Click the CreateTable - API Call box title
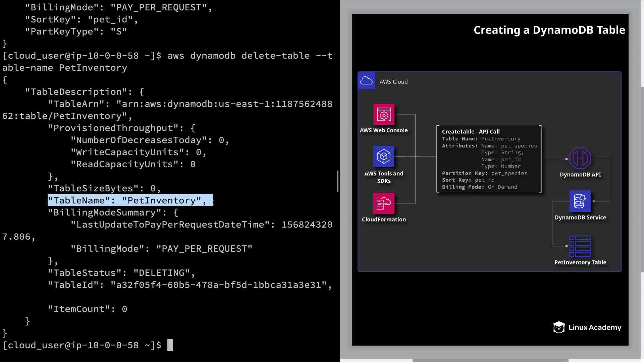Screen dimensions: 644x362 coord(471,131)
